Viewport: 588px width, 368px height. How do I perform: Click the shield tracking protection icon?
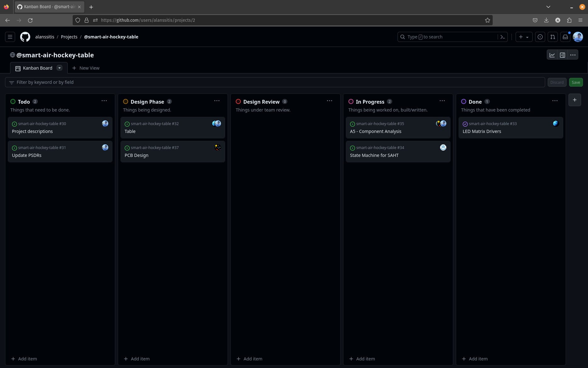pos(78,20)
